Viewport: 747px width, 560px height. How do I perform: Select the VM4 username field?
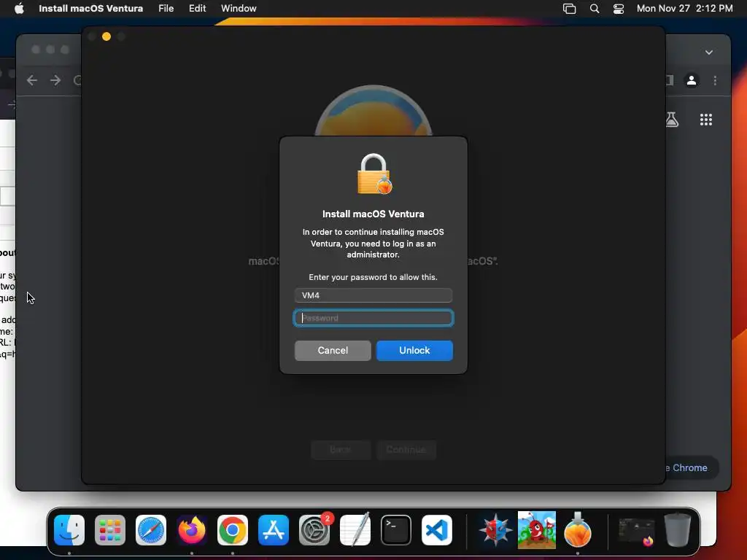373,295
